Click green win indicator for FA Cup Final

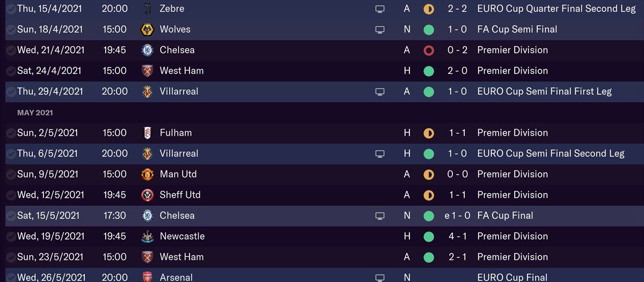pyautogui.click(x=428, y=216)
